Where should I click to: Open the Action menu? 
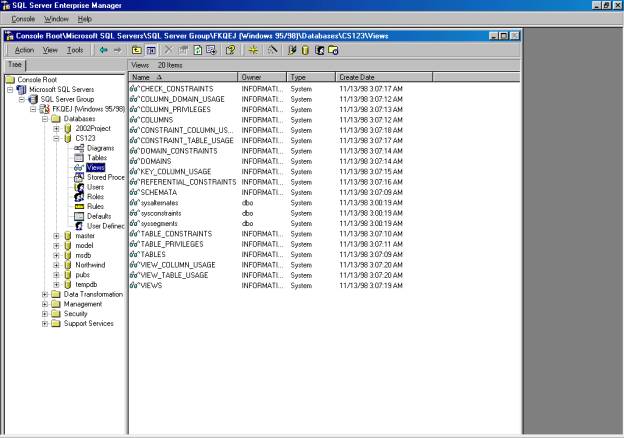(x=24, y=49)
